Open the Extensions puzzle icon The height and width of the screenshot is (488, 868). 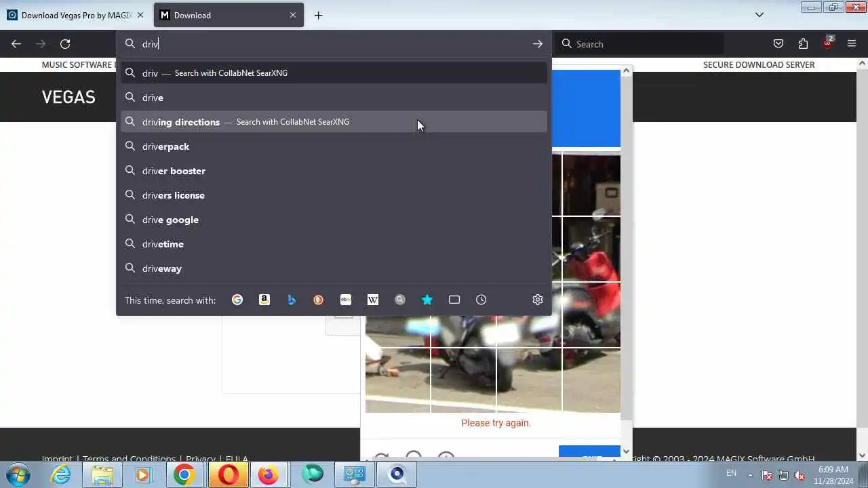click(x=803, y=44)
